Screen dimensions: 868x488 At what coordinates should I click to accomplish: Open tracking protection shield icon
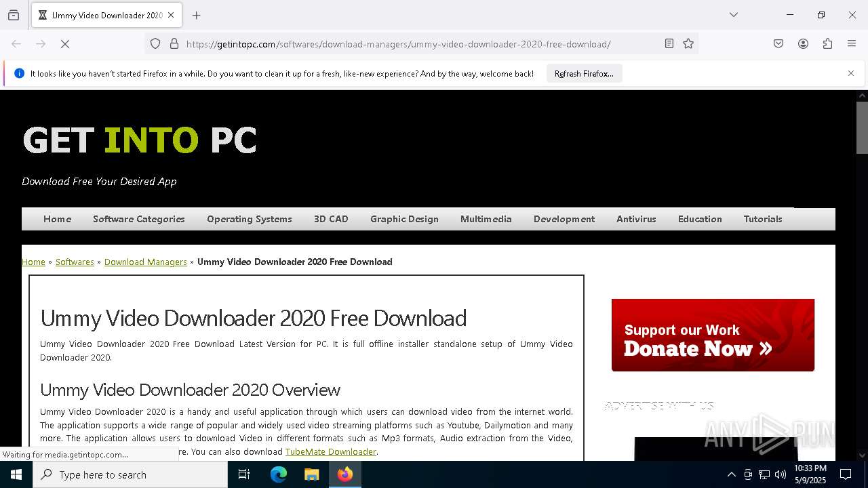click(x=155, y=44)
